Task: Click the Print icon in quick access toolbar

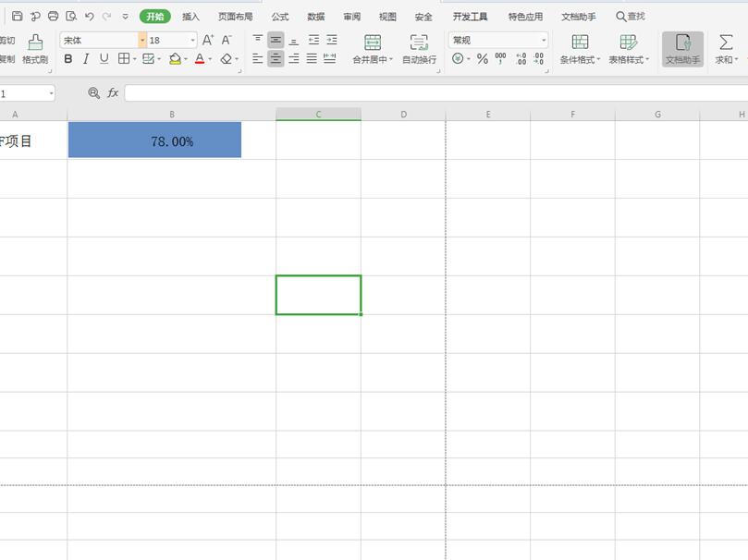Action: (x=53, y=17)
